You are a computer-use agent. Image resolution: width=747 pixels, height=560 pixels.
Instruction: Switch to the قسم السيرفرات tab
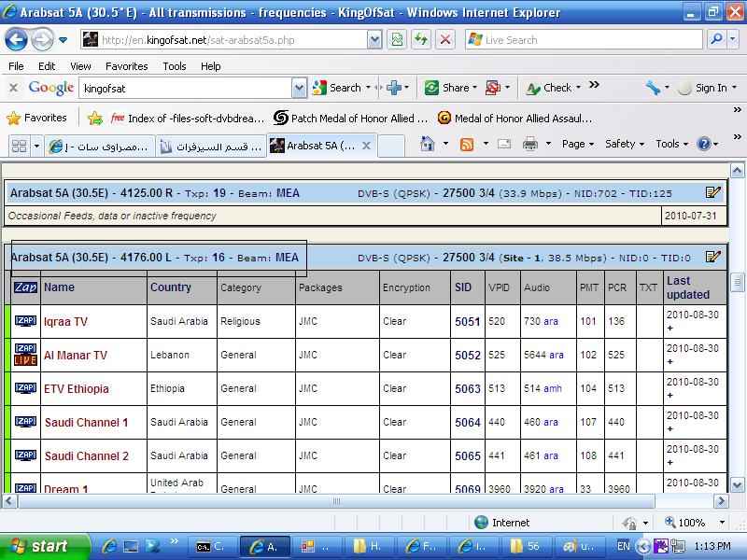coord(211,147)
